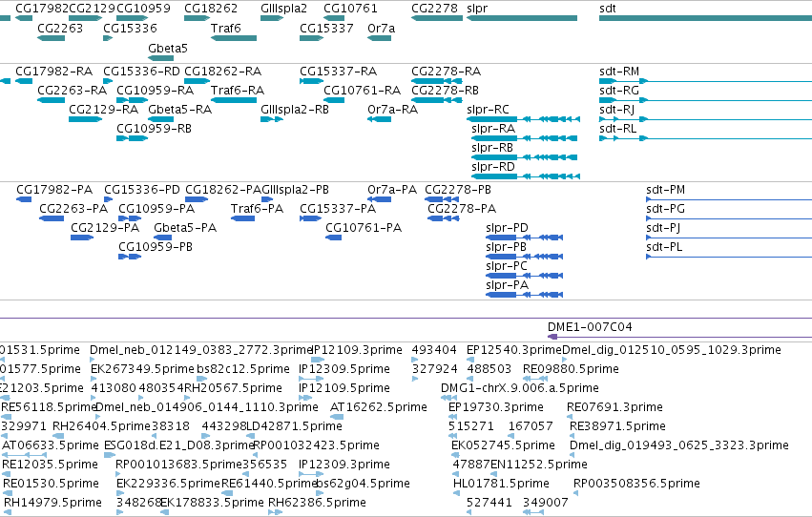Click transcript sdt-RJ

[705, 119]
